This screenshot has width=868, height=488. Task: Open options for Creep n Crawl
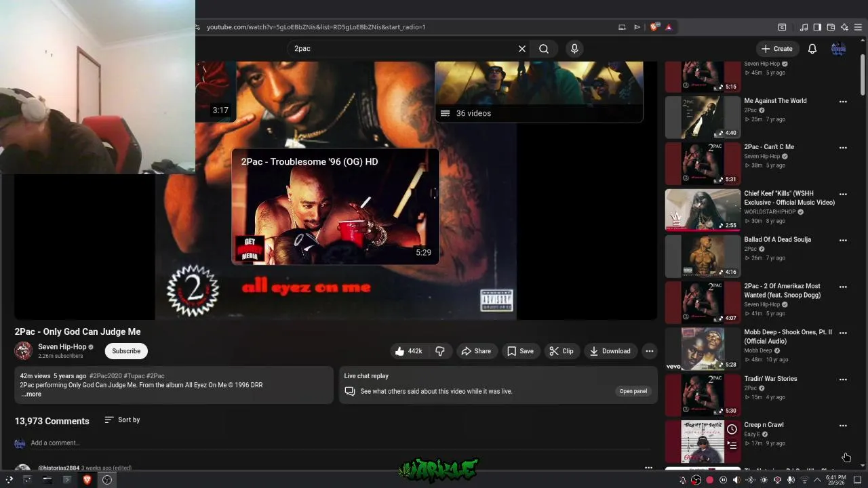(x=843, y=426)
